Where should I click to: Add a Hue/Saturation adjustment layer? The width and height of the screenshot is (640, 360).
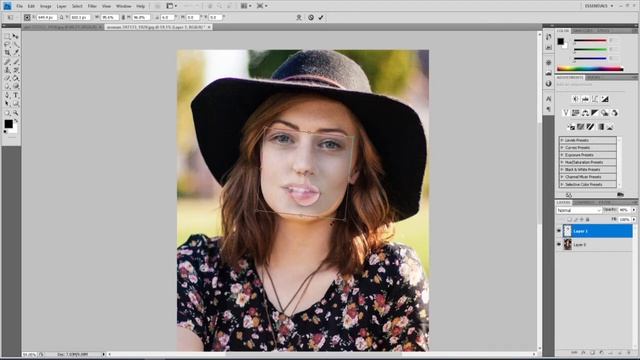576,113
